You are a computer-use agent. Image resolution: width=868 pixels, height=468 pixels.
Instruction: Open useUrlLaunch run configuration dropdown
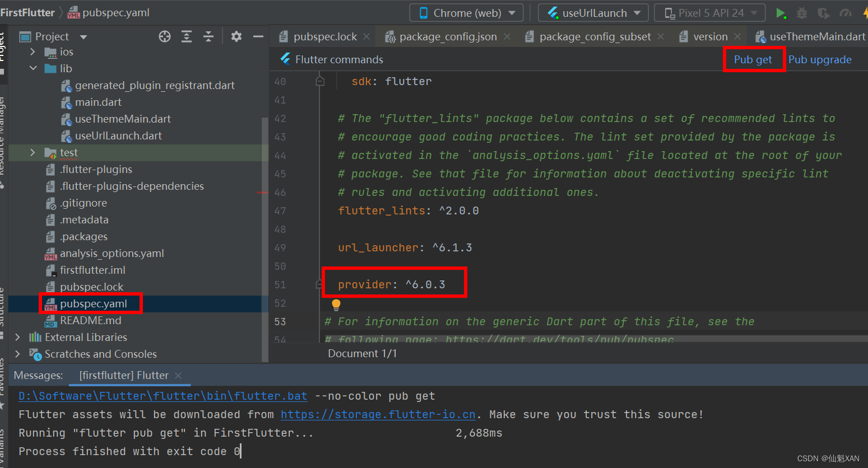(593, 13)
